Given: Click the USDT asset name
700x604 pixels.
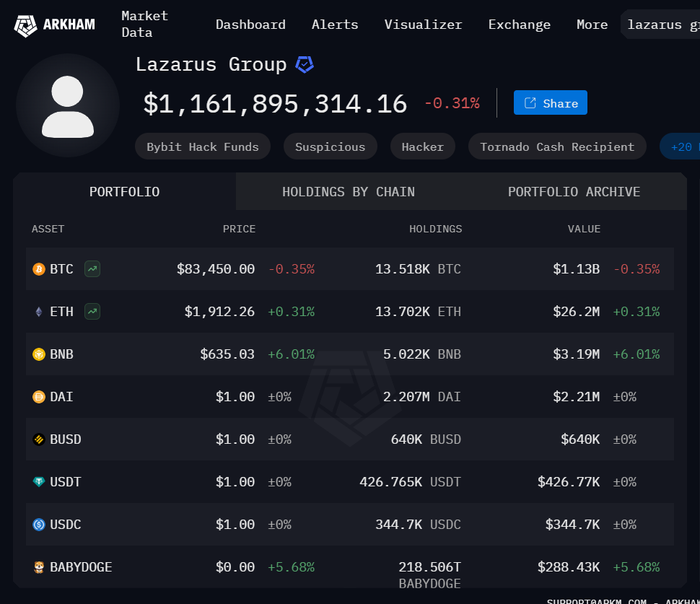Looking at the screenshot, I should [66, 482].
